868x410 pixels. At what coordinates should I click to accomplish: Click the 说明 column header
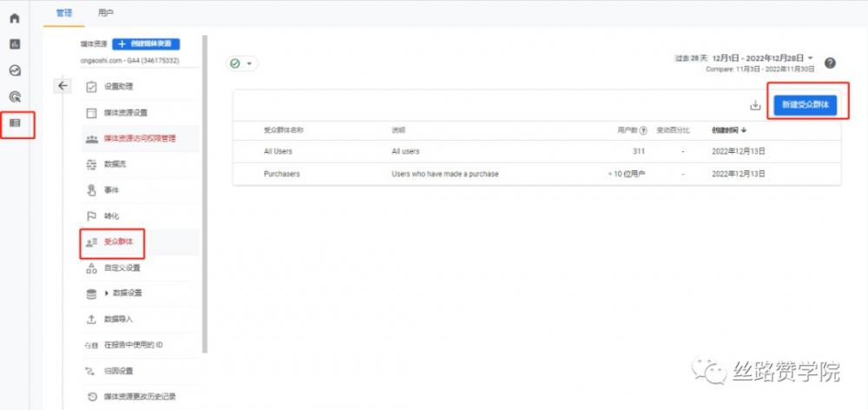point(398,131)
